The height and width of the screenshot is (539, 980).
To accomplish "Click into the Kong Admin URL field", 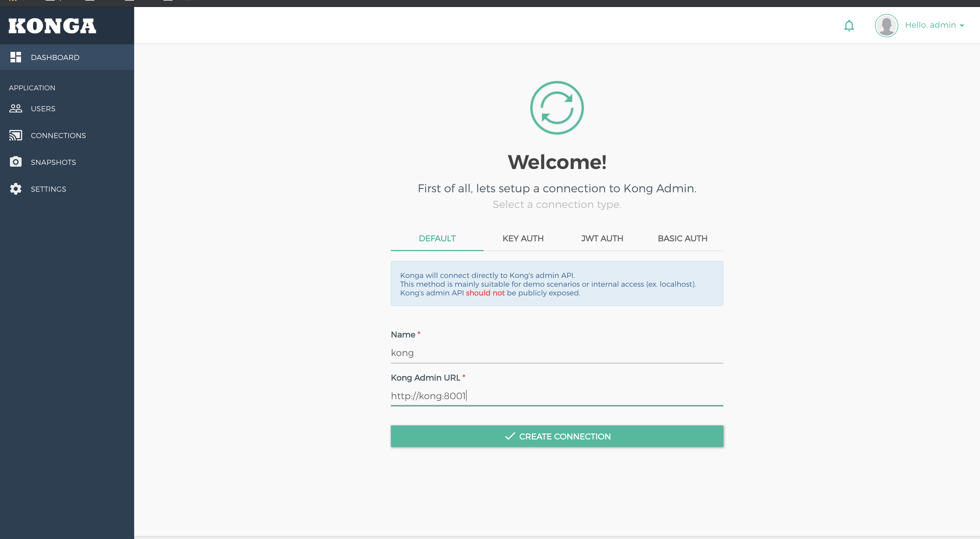I will [556, 396].
